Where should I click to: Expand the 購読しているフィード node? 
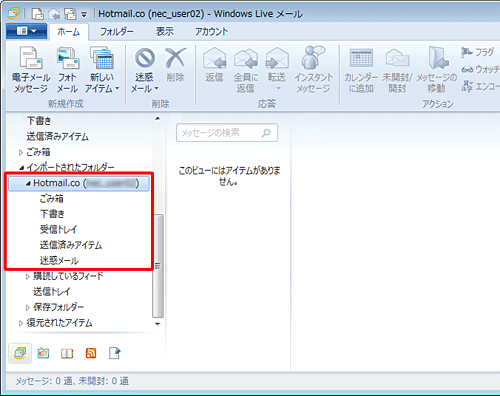[28, 276]
